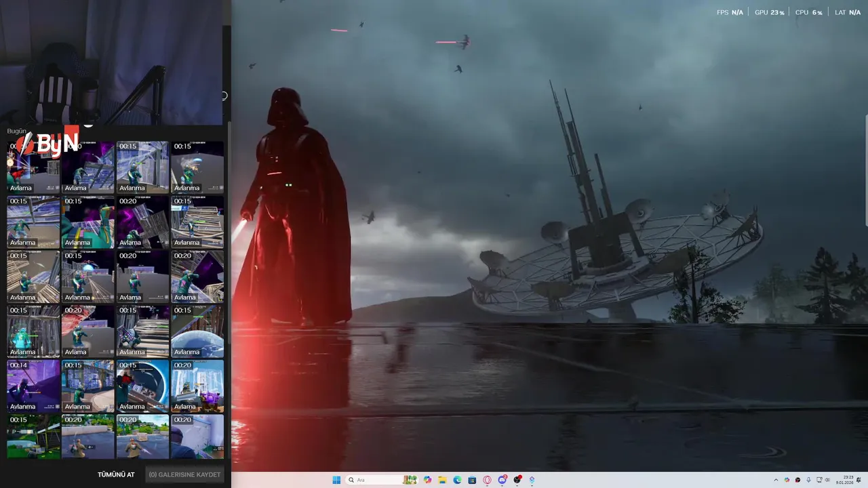Select the 00:15 clip framed by blue circle
The image size is (868, 488).
coord(142,386)
